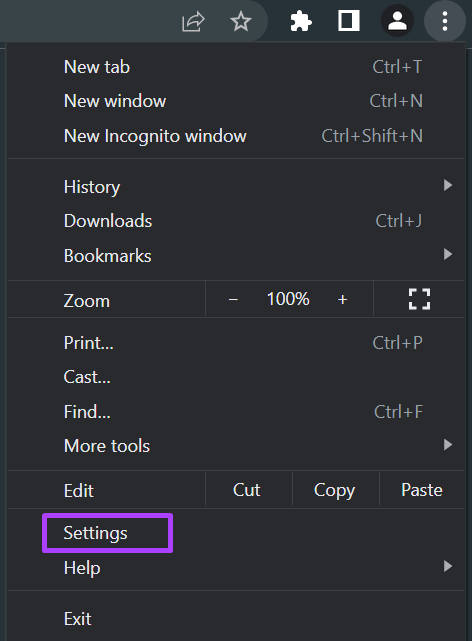This screenshot has height=641, width=472.
Task: Bookmark this tab with the star icon
Action: [241, 21]
